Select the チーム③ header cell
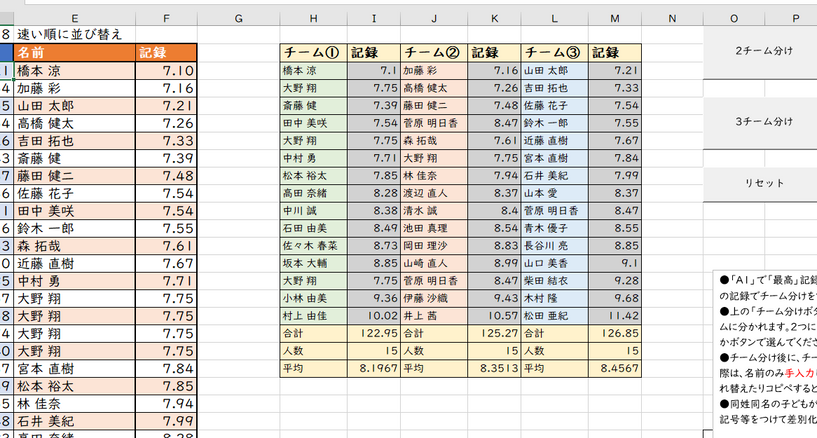This screenshot has width=817, height=438. pyautogui.click(x=554, y=53)
